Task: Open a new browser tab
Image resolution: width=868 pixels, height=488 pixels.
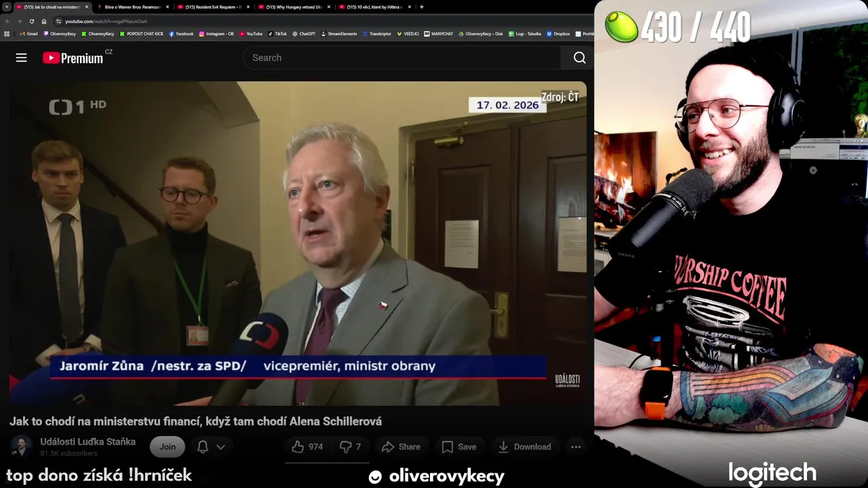Action: [422, 7]
